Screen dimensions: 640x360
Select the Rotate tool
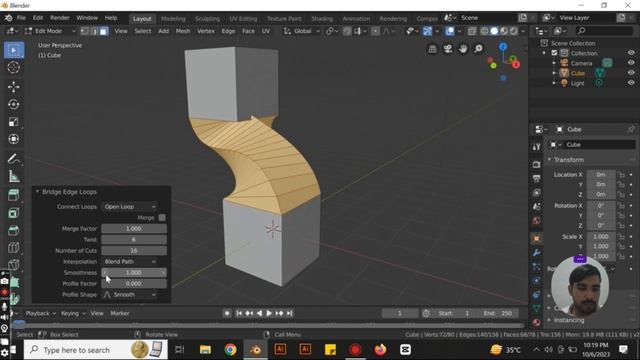[x=13, y=104]
